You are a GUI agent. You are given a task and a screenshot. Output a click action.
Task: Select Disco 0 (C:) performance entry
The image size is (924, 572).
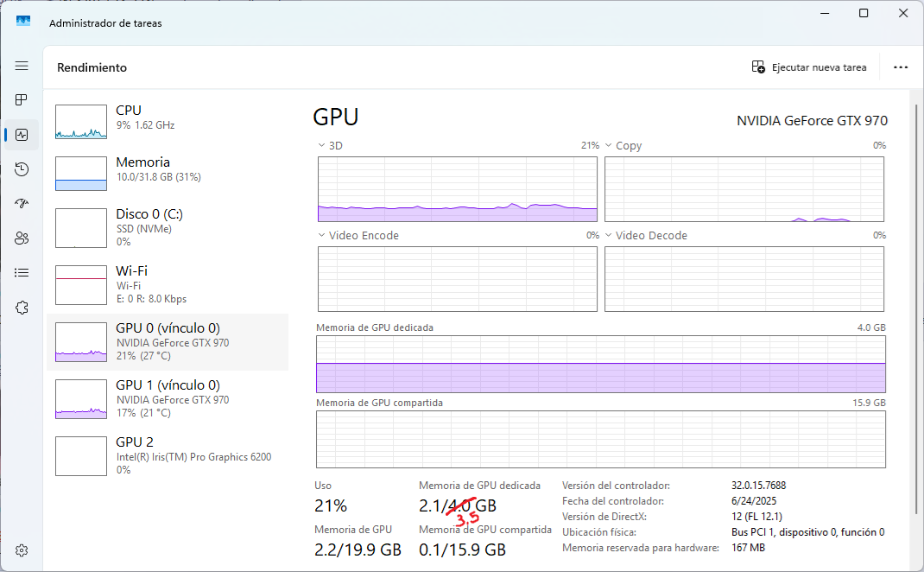click(168, 227)
